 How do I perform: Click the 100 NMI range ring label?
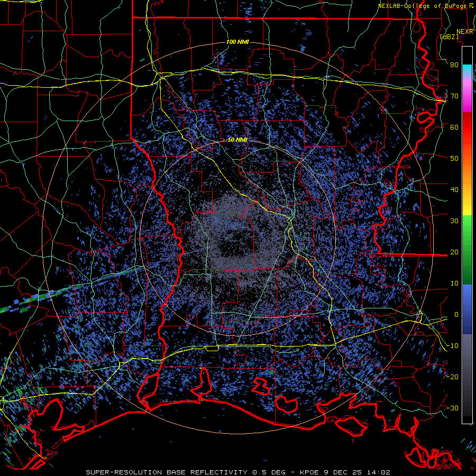pyautogui.click(x=237, y=42)
